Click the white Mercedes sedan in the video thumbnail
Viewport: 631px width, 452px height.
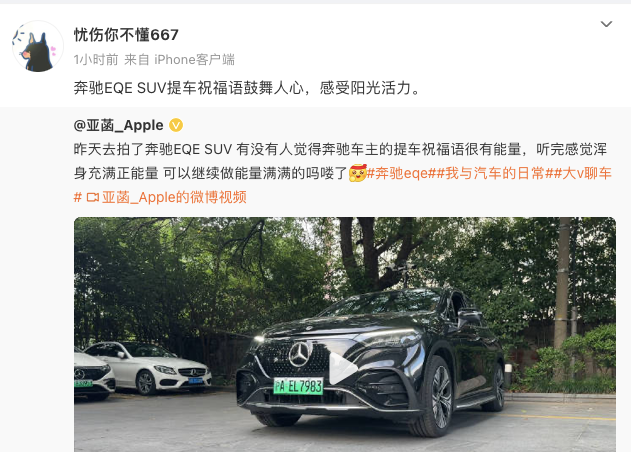(148, 367)
